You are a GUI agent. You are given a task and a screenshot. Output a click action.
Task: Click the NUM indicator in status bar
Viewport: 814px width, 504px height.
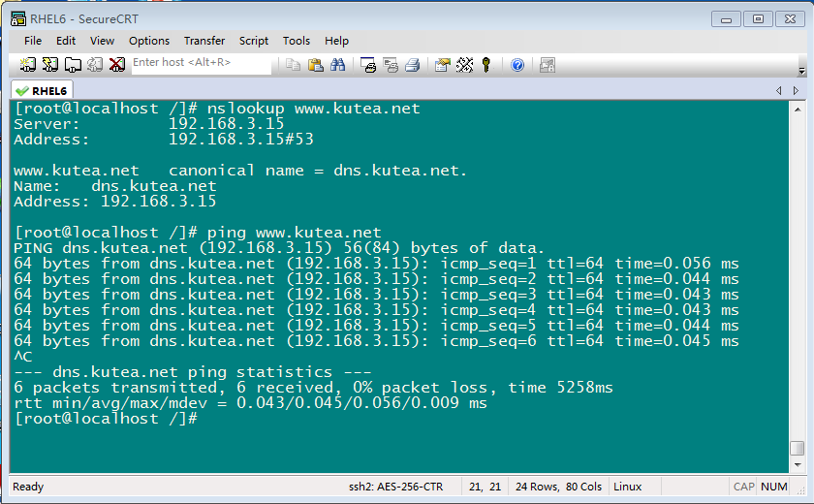[773, 487]
